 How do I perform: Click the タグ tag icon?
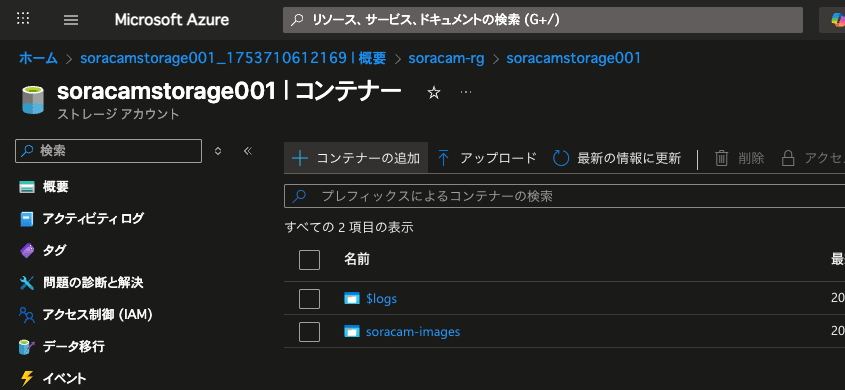(26, 250)
